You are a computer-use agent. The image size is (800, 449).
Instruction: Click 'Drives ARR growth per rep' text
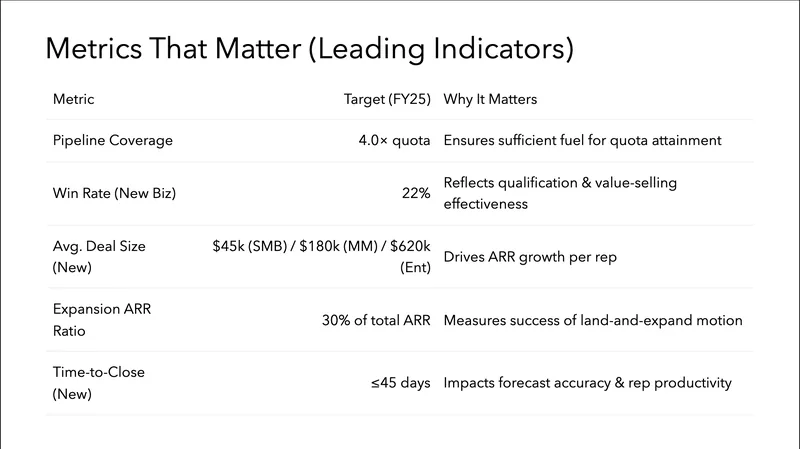(x=531, y=257)
